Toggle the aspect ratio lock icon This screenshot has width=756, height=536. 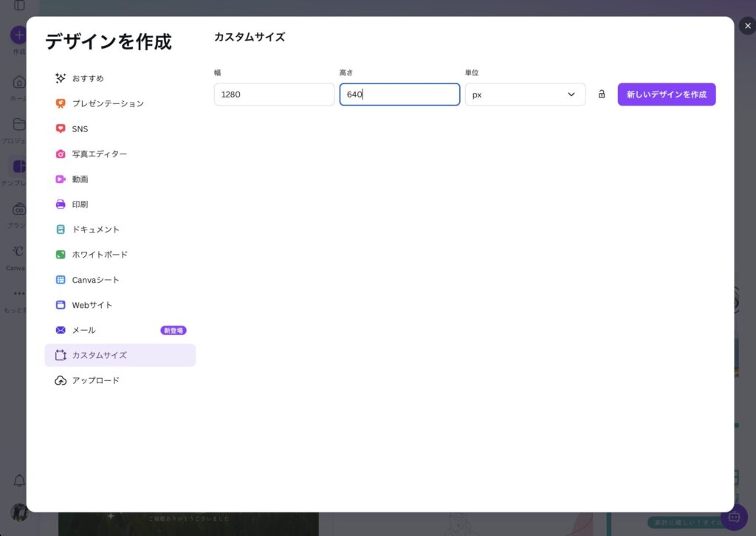602,95
